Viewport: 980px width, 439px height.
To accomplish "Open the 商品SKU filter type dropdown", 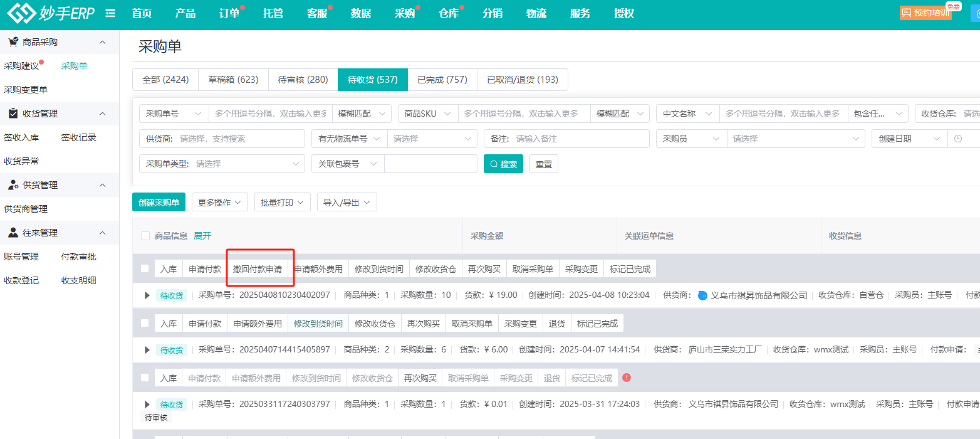I will [x=428, y=114].
